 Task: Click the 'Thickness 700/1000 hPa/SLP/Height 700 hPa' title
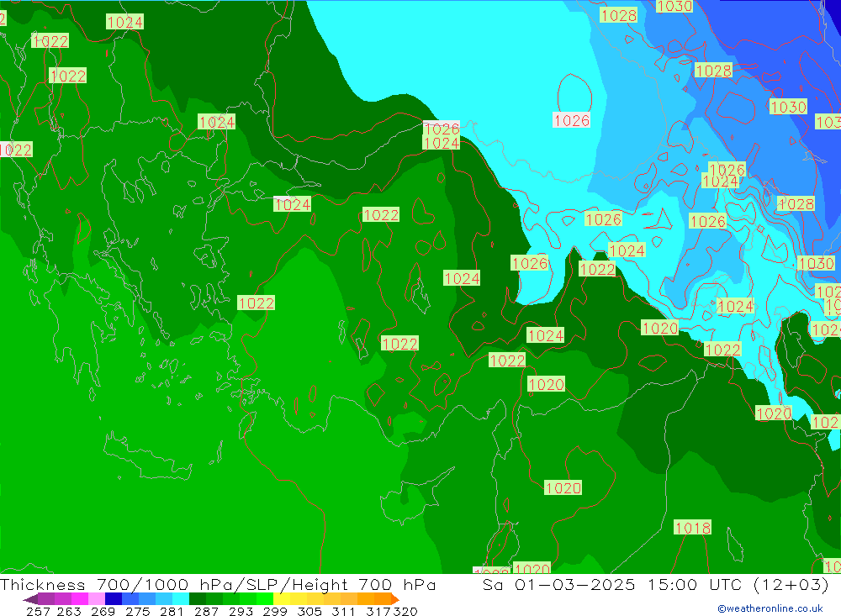(218, 584)
